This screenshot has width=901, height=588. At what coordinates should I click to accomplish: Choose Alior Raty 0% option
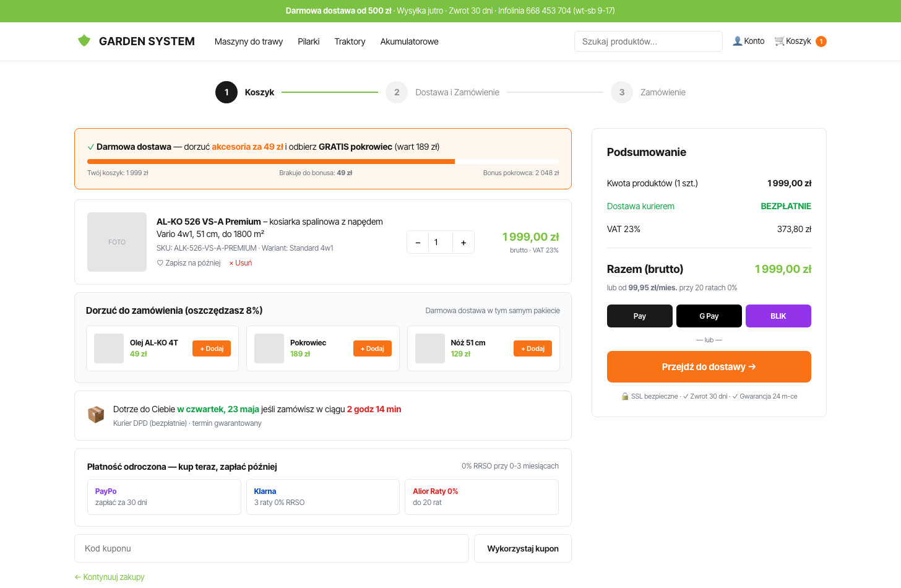point(481,497)
